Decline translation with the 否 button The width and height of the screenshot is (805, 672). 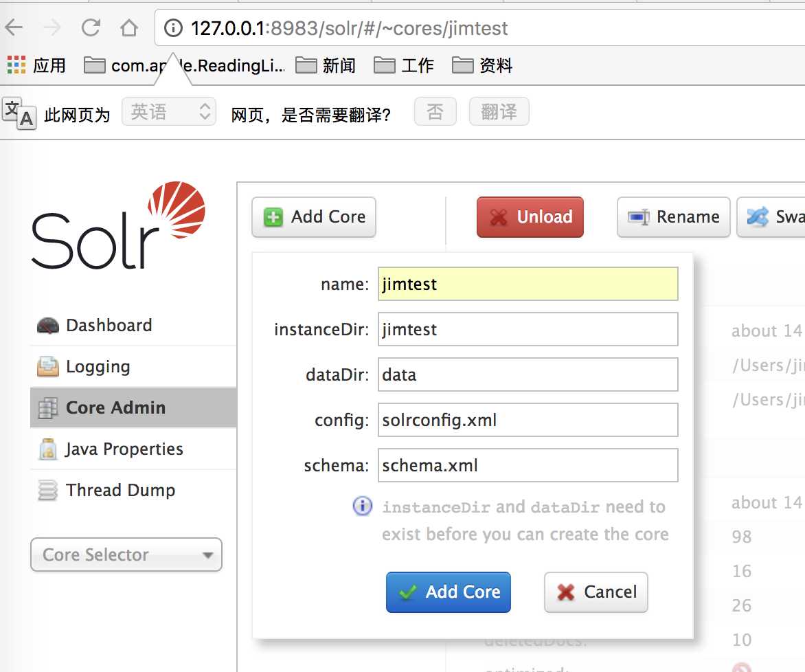pyautogui.click(x=435, y=111)
